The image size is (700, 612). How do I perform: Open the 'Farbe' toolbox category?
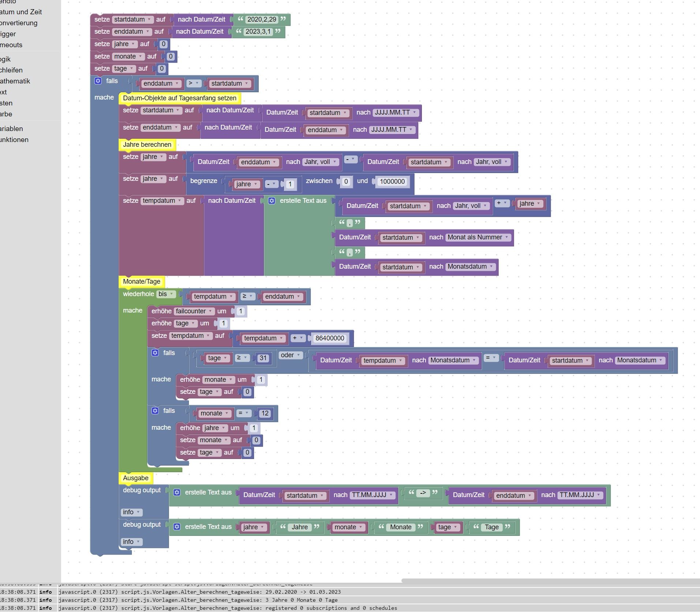tap(6, 114)
